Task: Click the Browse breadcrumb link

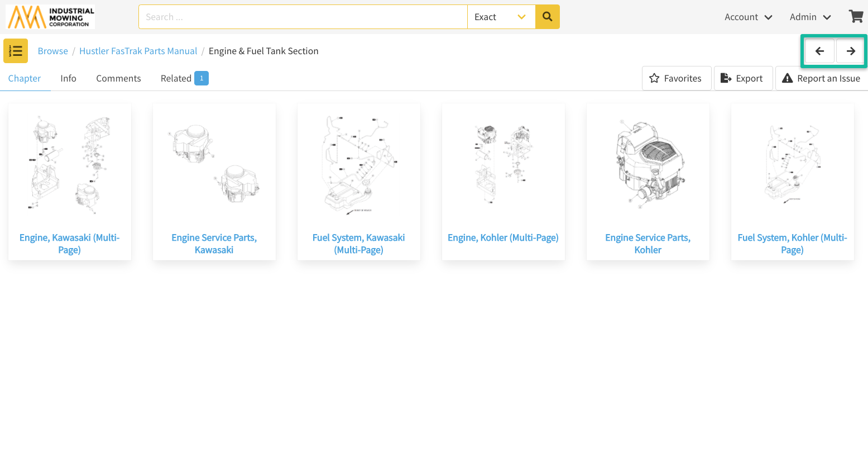Action: pyautogui.click(x=53, y=51)
